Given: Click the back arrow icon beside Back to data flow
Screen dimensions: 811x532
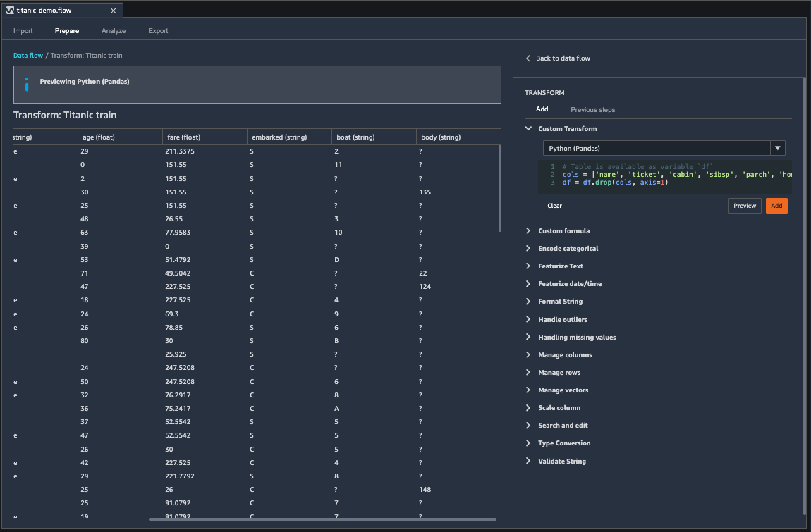Looking at the screenshot, I should click(x=528, y=58).
